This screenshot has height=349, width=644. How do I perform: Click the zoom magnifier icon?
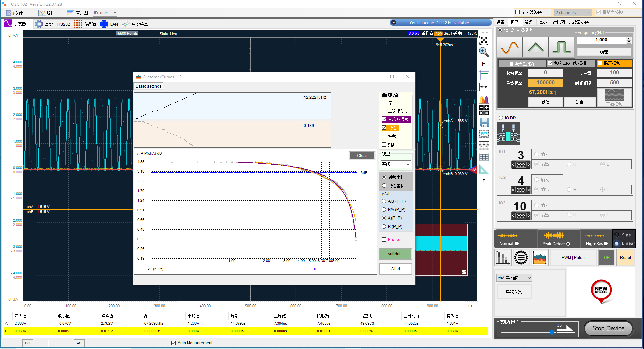pos(484,52)
